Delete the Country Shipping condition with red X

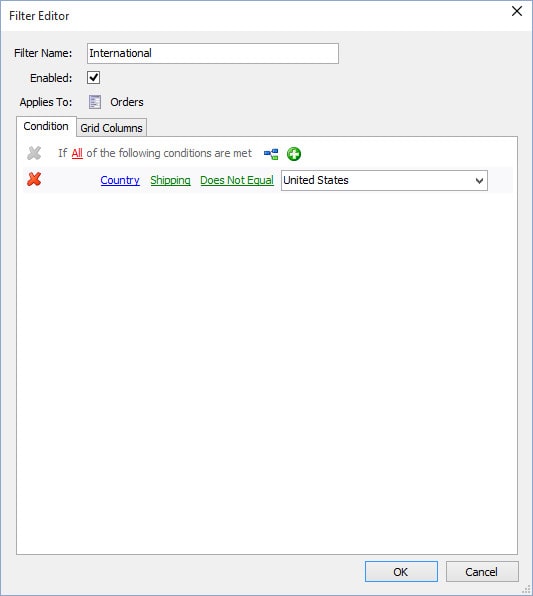[x=34, y=179]
